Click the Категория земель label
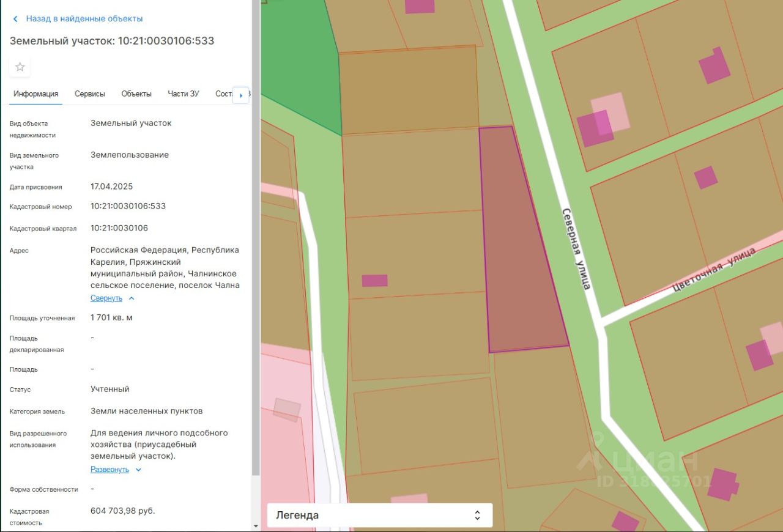The height and width of the screenshot is (532, 783). click(x=37, y=412)
